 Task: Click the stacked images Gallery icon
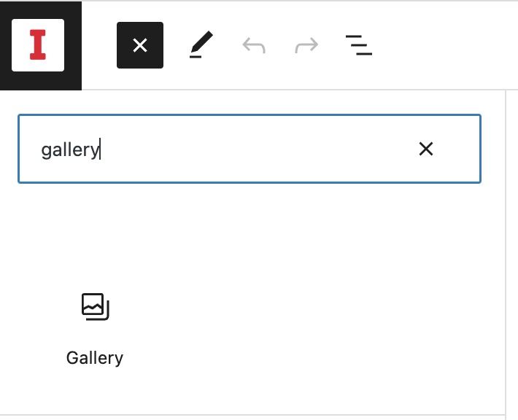pos(95,306)
